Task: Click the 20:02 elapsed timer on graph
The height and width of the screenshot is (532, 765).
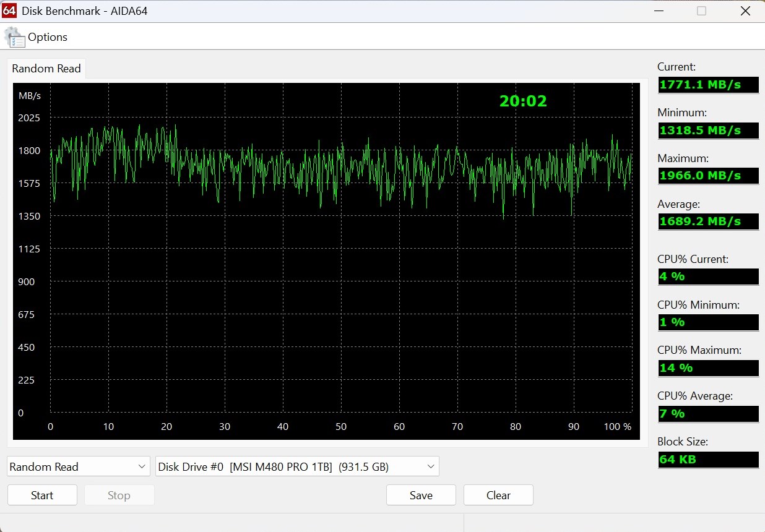Action: tap(523, 101)
